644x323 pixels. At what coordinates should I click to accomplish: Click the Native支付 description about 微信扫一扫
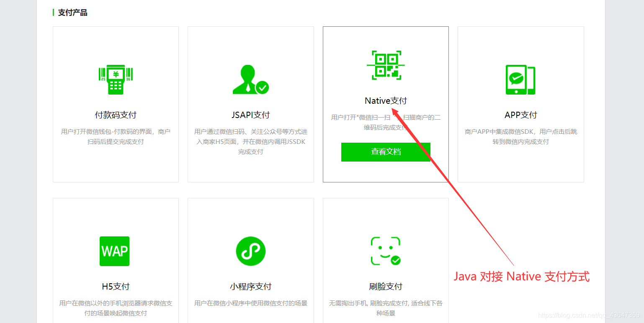386,123
